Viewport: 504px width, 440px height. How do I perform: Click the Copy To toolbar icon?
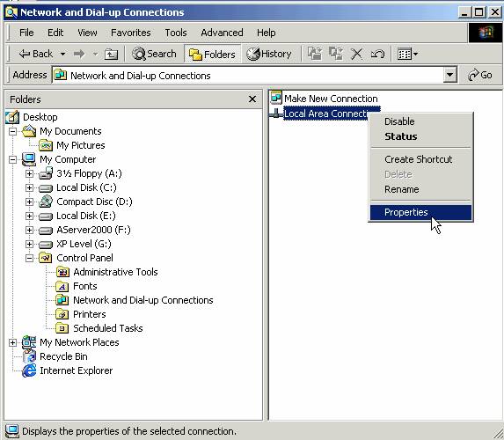point(336,54)
